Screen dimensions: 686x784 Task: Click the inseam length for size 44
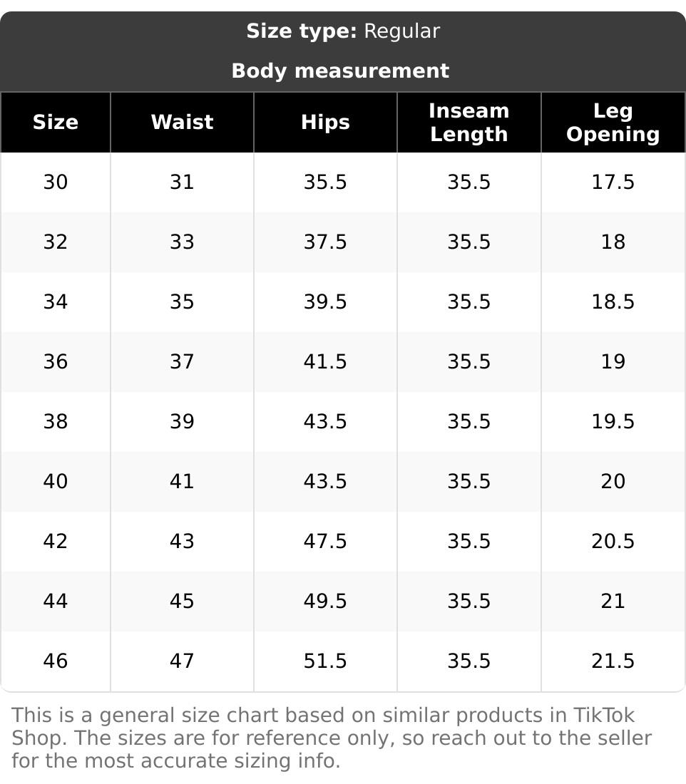point(469,602)
